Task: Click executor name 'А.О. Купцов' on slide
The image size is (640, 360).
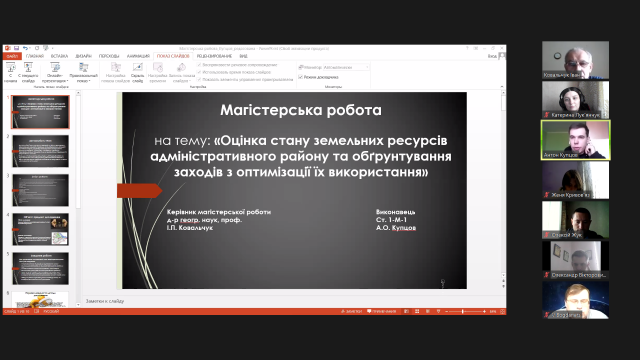Action: tap(396, 228)
